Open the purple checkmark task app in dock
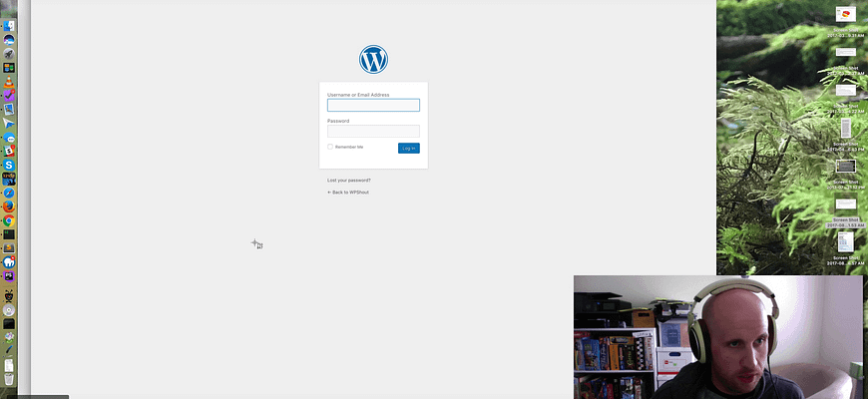The width and height of the screenshot is (868, 399). coord(9,96)
